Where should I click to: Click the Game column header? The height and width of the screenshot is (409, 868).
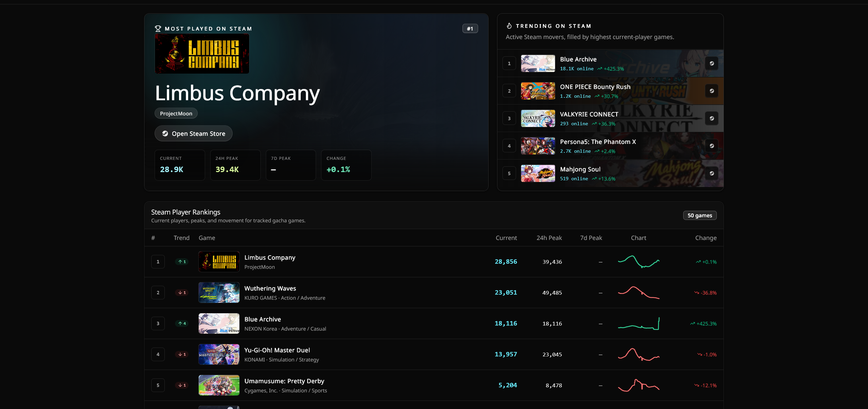207,238
